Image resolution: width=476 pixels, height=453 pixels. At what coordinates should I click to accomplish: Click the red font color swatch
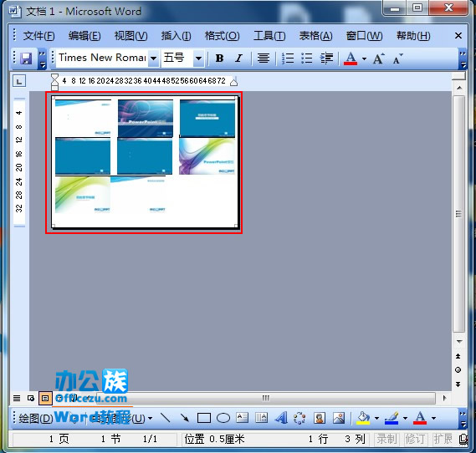click(x=350, y=59)
